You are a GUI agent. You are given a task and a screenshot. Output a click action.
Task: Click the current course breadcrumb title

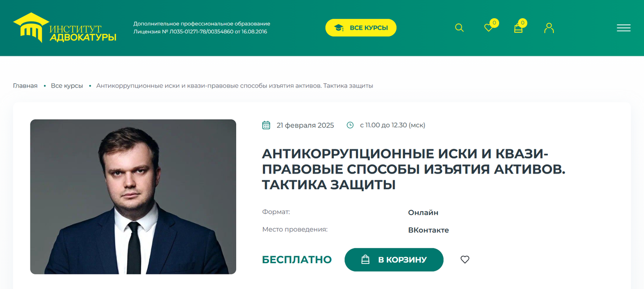(x=235, y=86)
